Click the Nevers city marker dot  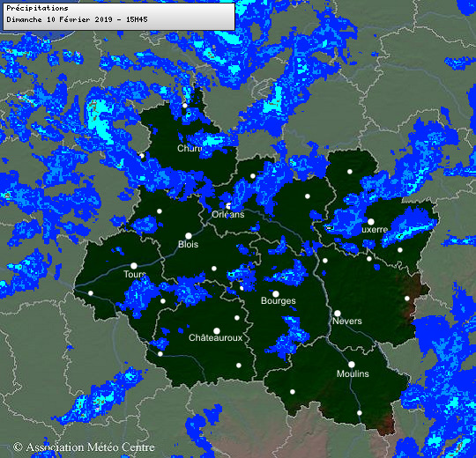coord(338,314)
